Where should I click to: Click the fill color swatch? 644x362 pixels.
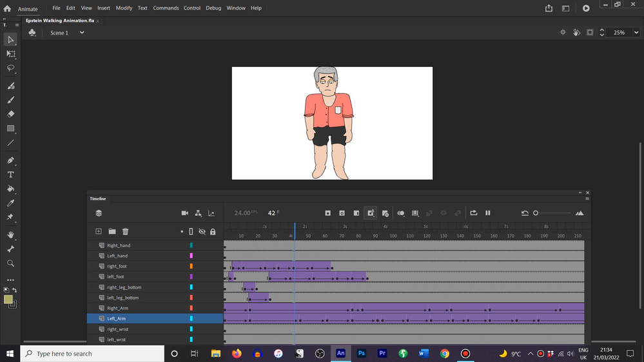coord(8,300)
